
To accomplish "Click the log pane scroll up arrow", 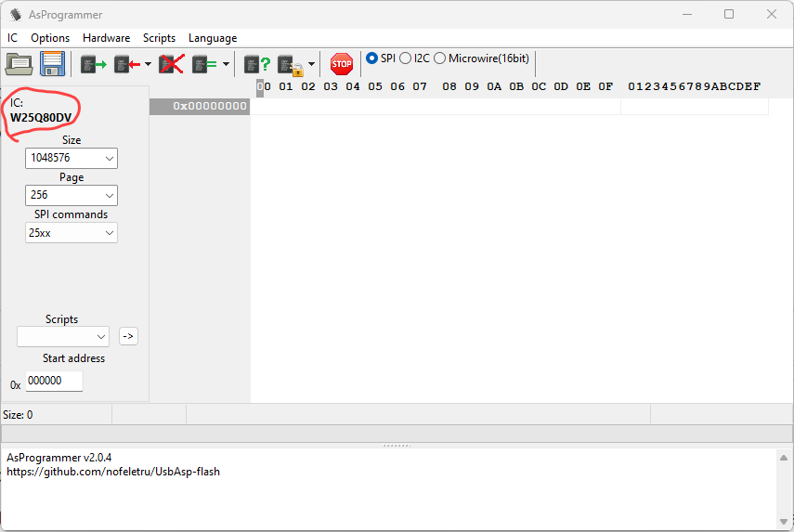I will [x=784, y=458].
